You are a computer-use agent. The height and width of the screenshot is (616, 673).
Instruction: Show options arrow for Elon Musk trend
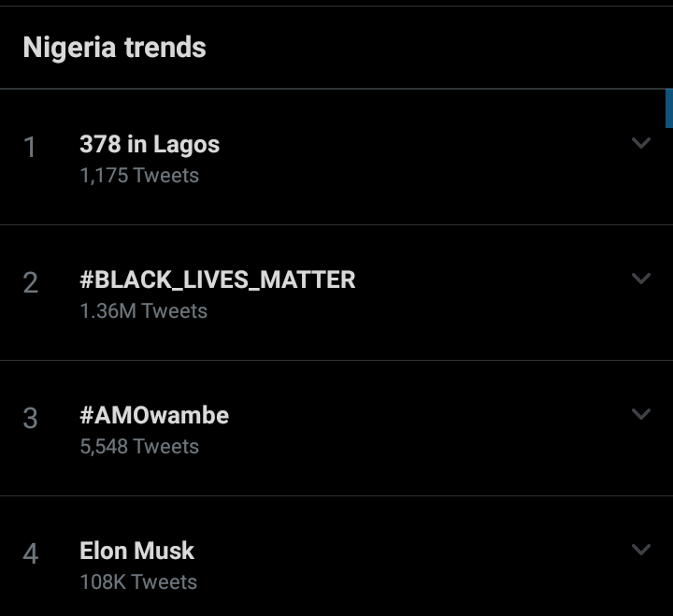coord(640,550)
